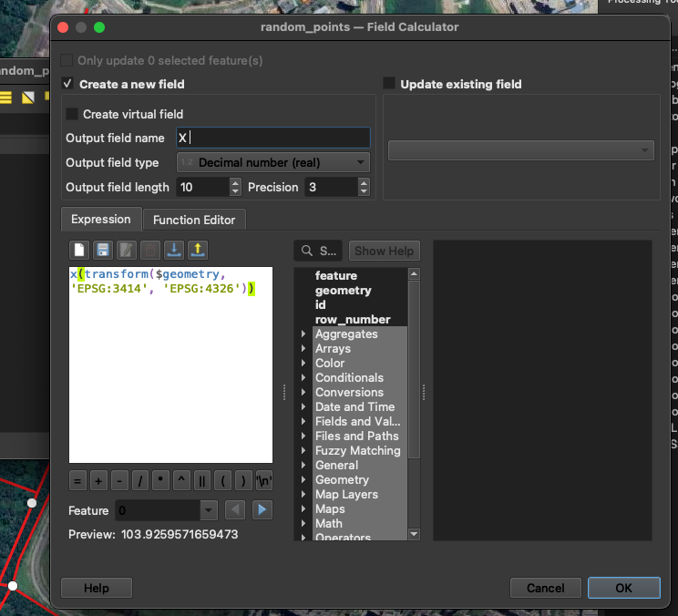Insert the string concatenation || operator
678x616 pixels.
[200, 480]
